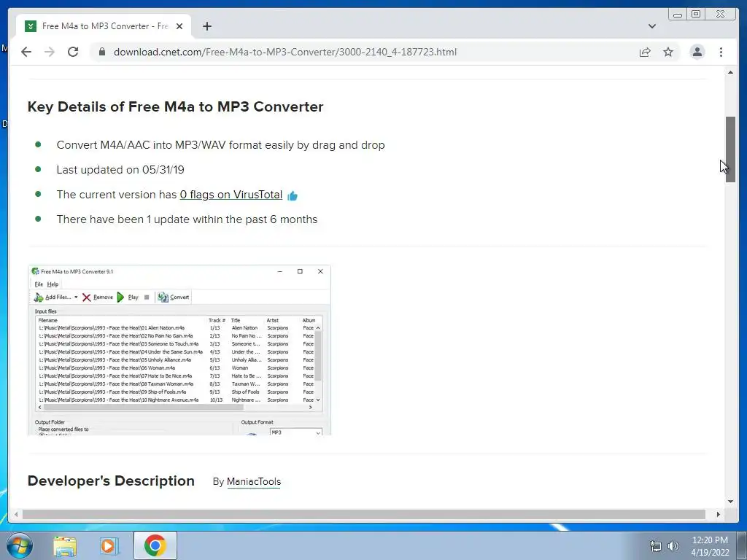This screenshot has width=747, height=560.
Task: Open the tab search chevron
Action: [x=652, y=26]
